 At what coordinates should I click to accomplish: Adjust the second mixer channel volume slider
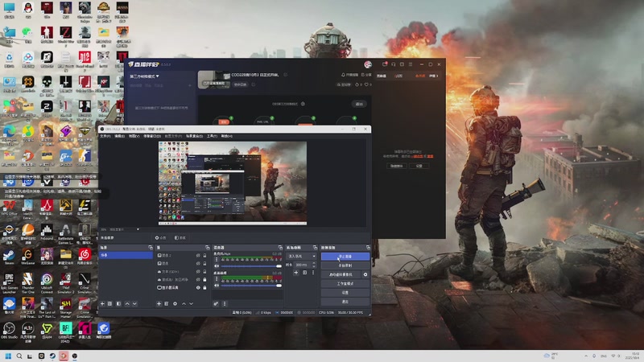coord(251,286)
